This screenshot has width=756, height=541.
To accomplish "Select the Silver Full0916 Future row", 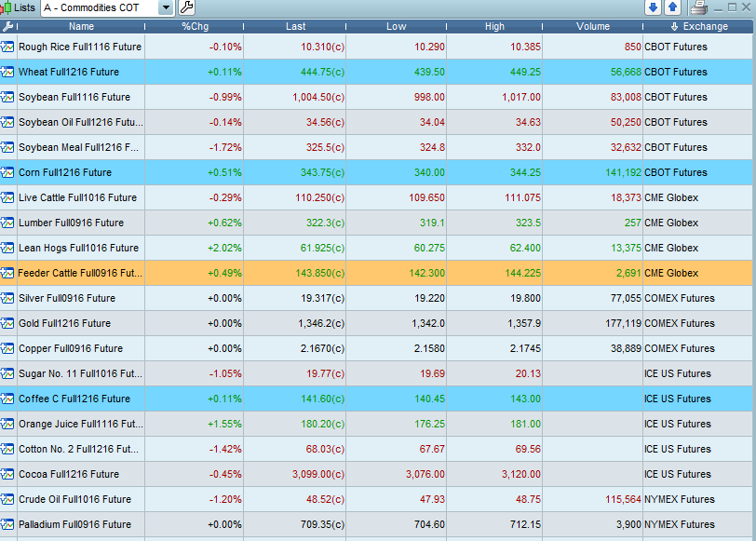I will (x=67, y=298).
